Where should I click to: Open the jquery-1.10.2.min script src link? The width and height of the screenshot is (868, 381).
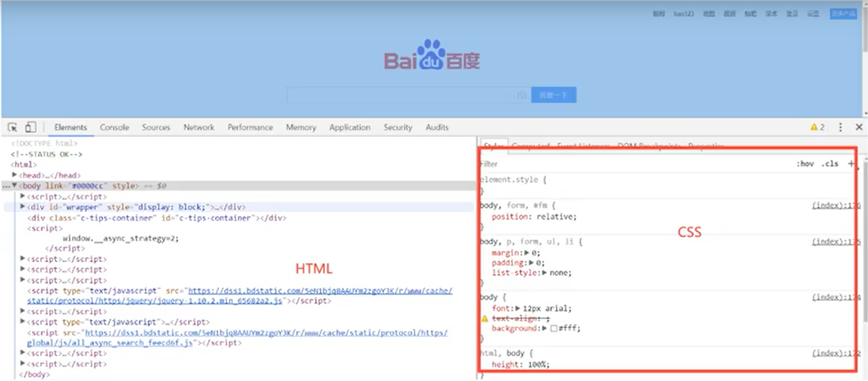pos(239,295)
